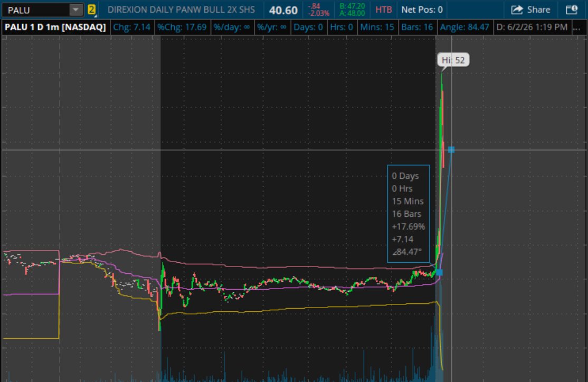This screenshot has height=382, width=588.
Task: Click the %Chg: 17.69 readout
Action: 182,27
